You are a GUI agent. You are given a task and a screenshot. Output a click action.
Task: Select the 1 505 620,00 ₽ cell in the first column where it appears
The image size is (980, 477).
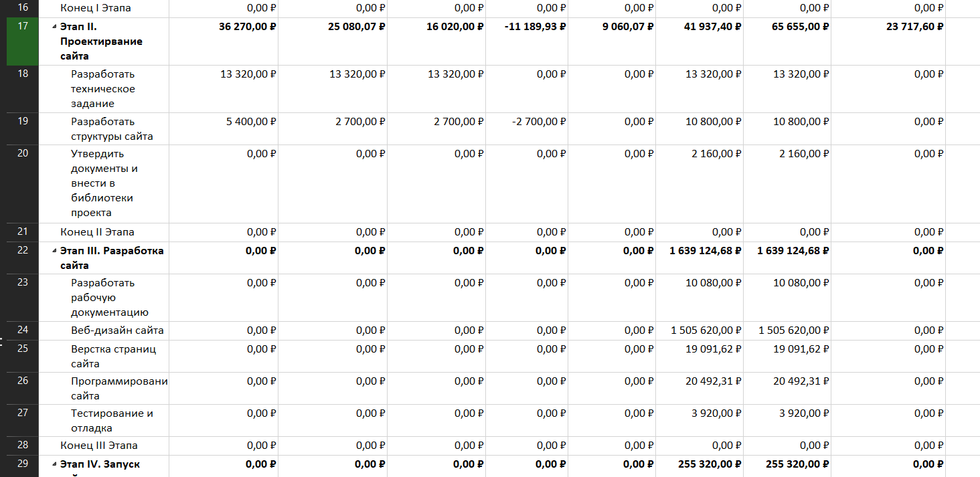[706, 330]
